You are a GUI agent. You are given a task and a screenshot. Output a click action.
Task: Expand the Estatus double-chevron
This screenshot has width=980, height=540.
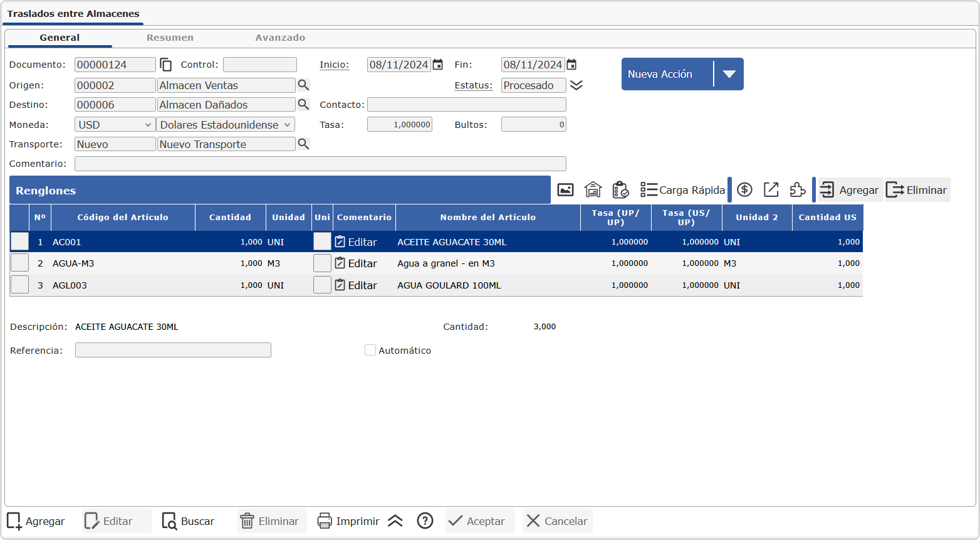(x=576, y=85)
